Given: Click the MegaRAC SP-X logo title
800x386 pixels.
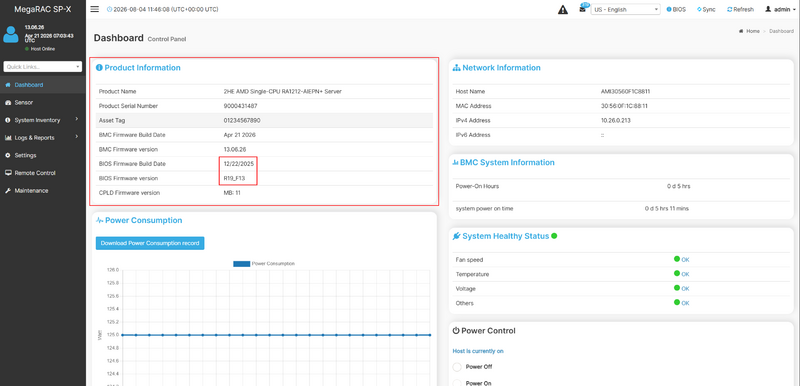Looking at the screenshot, I should tap(43, 9).
